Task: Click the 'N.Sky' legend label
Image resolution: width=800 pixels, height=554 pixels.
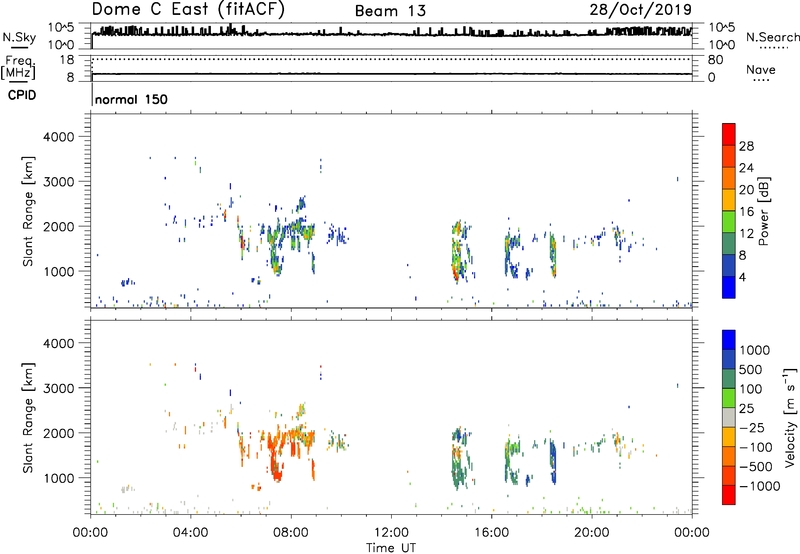Action: point(19,37)
